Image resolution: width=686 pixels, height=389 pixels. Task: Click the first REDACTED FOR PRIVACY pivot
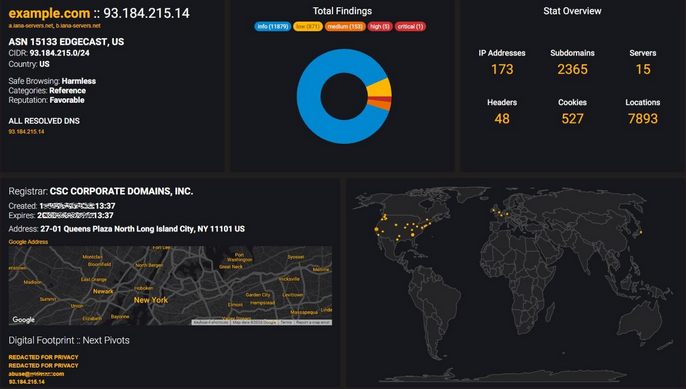coord(43,357)
